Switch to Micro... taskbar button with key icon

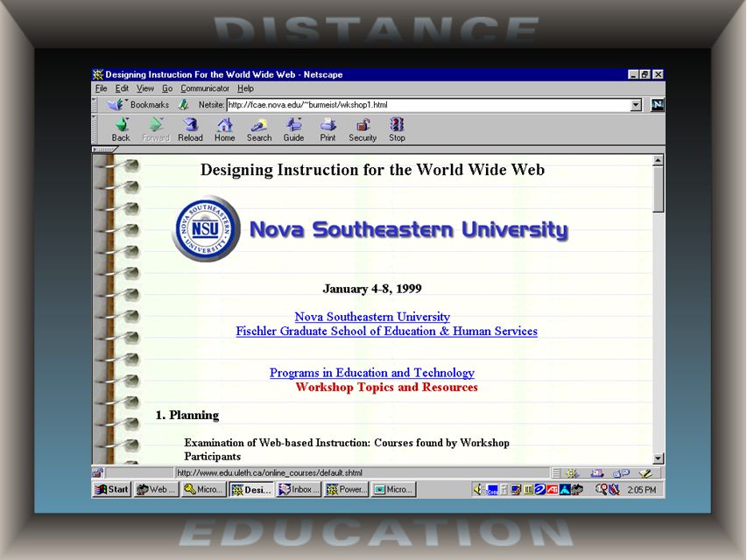[203, 489]
